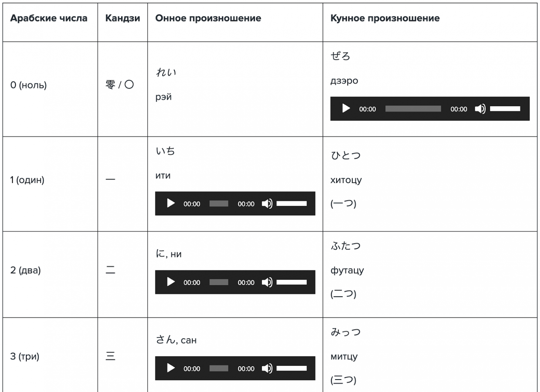Play the "ити" audio in row 1
This screenshot has width=540, height=392.
point(171,204)
